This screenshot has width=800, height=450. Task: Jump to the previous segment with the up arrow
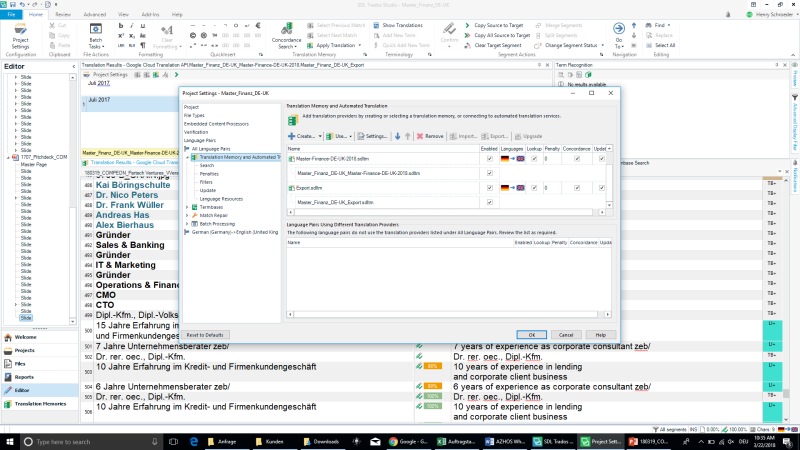[634, 26]
